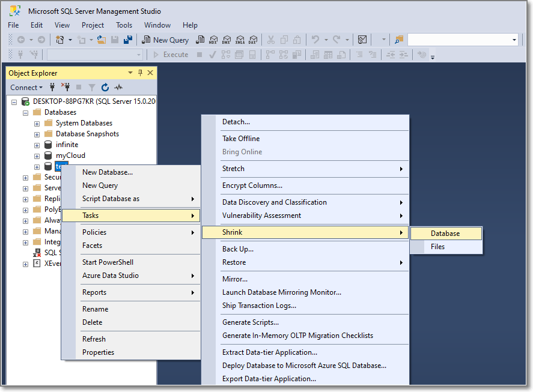The width and height of the screenshot is (533, 392).
Task: Click the XMLA query icon
Action: tap(240, 40)
